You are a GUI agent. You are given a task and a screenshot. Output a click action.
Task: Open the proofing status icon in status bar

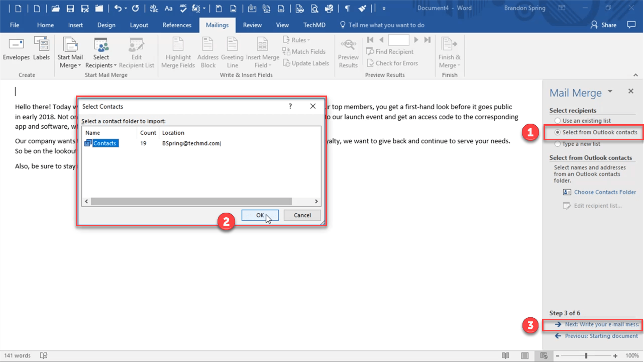[44, 355]
